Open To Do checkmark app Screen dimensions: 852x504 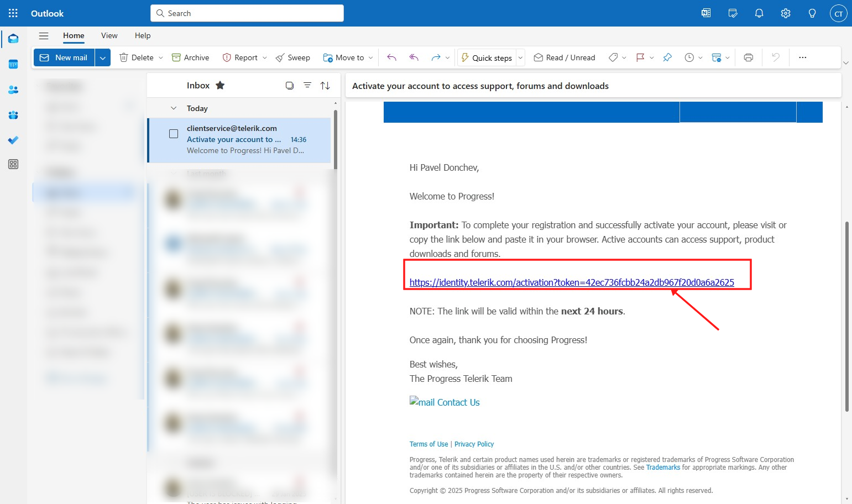[x=13, y=140]
